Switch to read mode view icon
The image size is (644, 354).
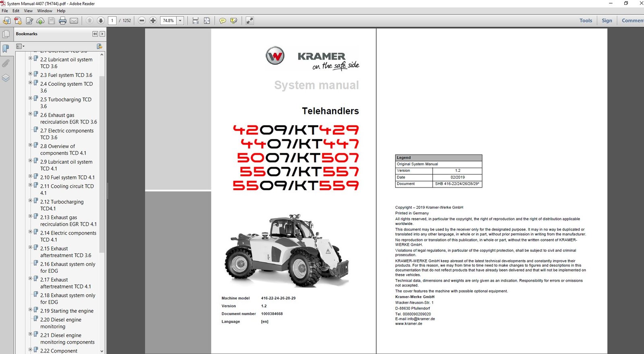pos(250,21)
